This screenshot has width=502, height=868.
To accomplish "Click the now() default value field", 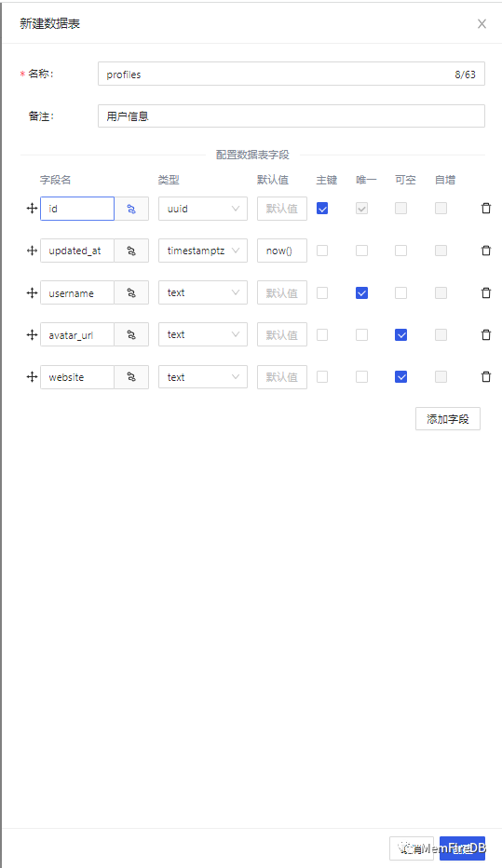I will click(x=281, y=251).
